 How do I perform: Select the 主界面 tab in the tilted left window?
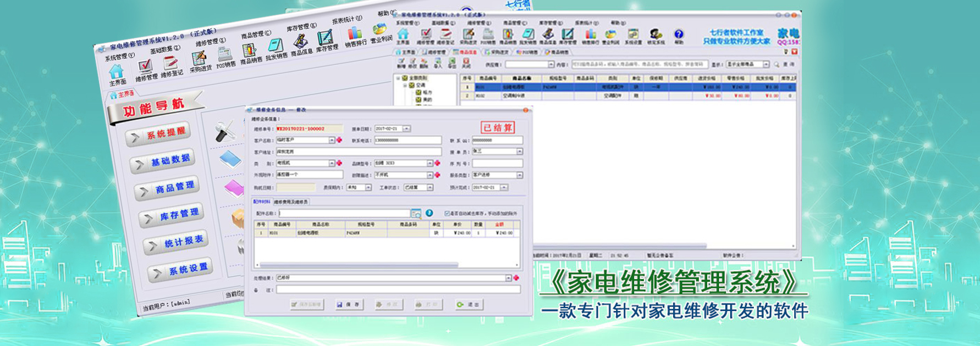click(x=123, y=94)
